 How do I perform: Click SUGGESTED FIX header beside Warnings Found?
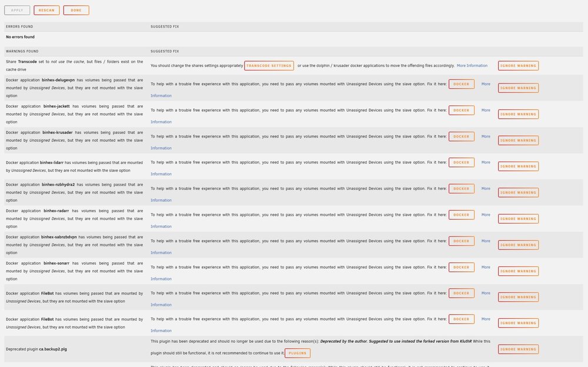point(165,51)
